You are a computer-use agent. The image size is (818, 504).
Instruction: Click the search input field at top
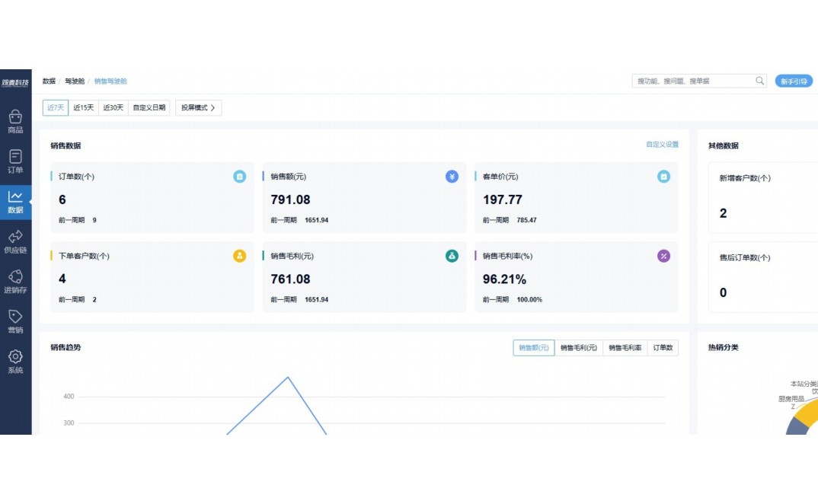pos(693,81)
